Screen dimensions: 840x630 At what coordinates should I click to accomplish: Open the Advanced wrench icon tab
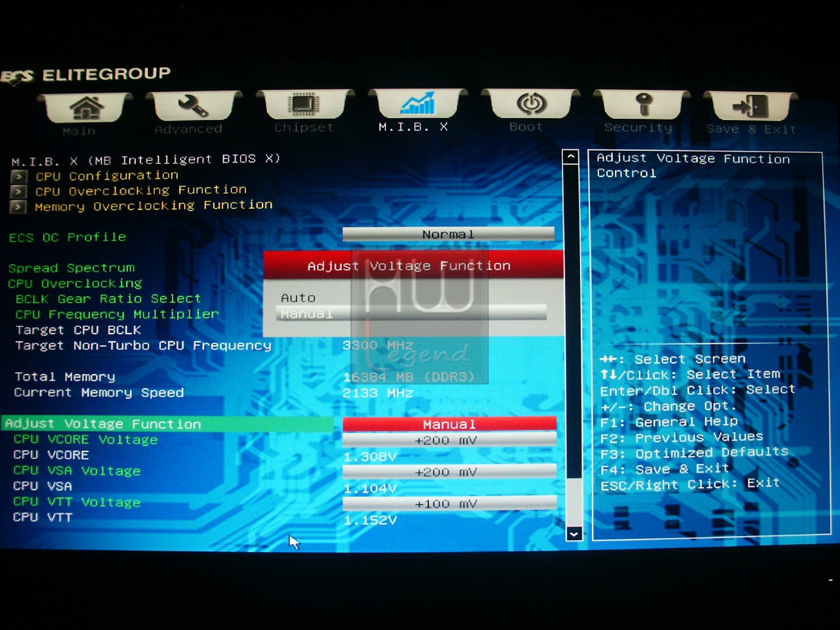[x=193, y=106]
